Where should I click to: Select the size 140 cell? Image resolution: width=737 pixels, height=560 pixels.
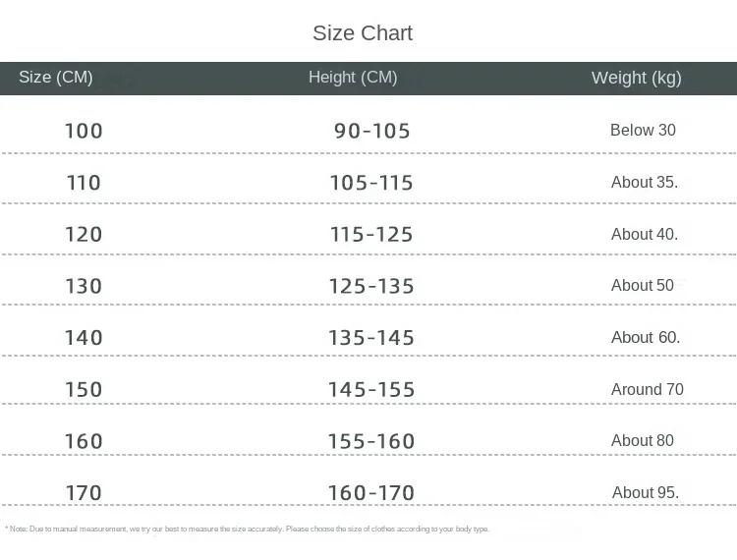click(x=84, y=338)
